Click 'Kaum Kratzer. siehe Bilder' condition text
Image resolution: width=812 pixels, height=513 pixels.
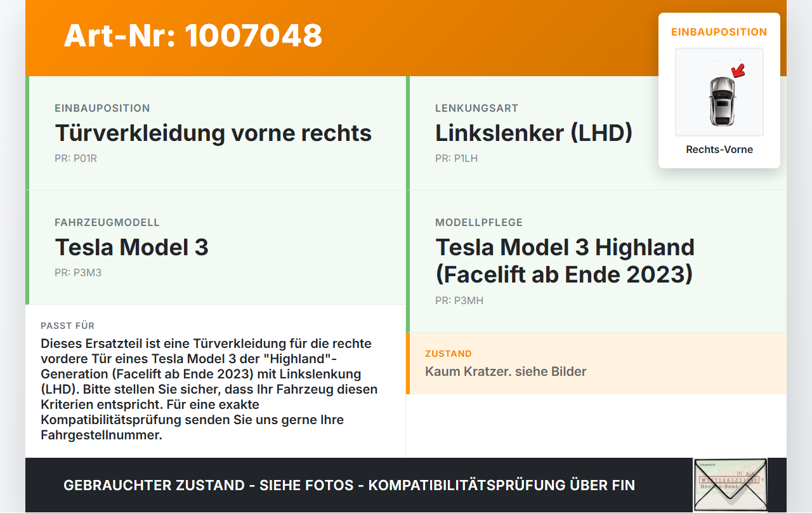tap(506, 371)
